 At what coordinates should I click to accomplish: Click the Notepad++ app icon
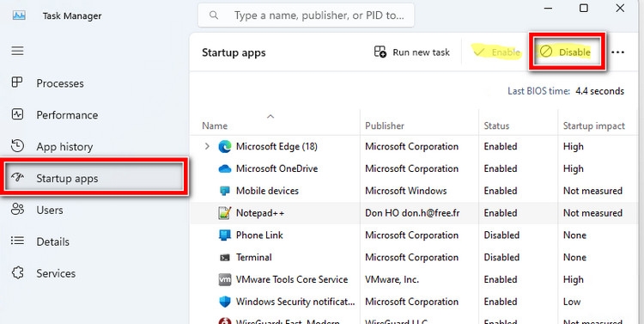click(225, 213)
